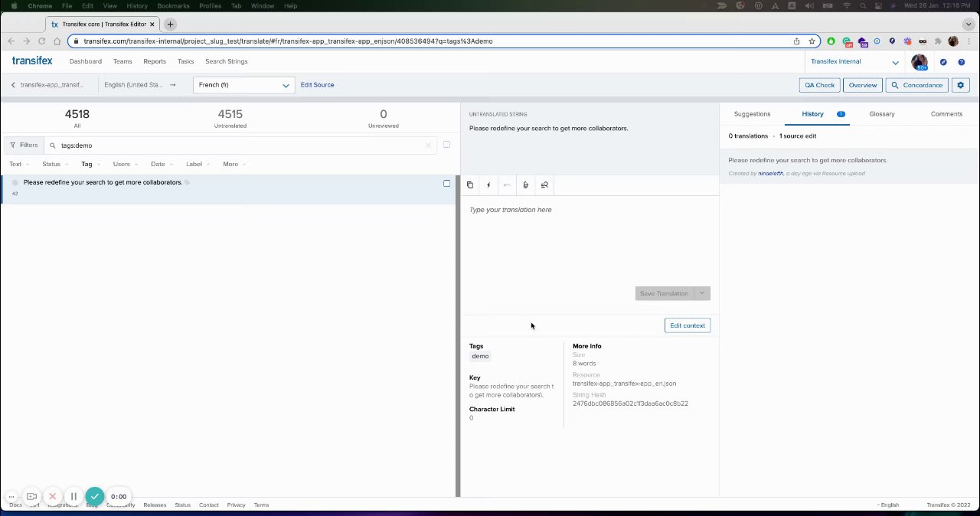Expand the Status filter dropdown
This screenshot has height=516, width=980.
pyautogui.click(x=55, y=164)
